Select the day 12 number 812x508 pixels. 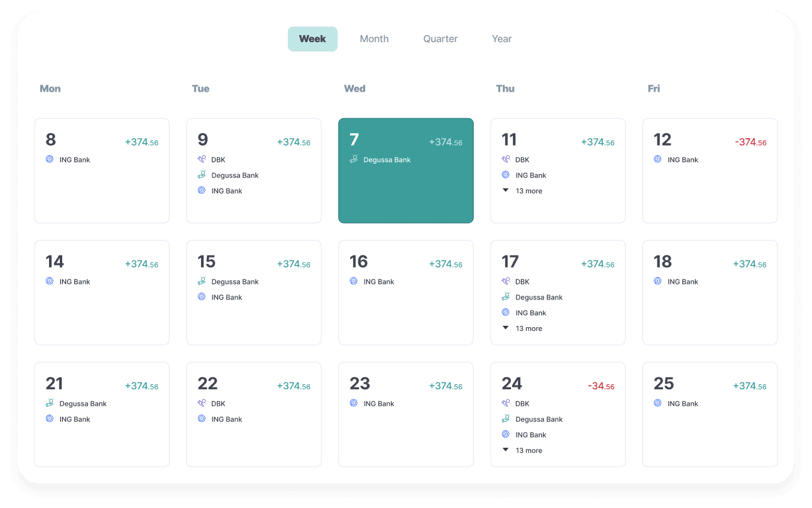coord(662,139)
